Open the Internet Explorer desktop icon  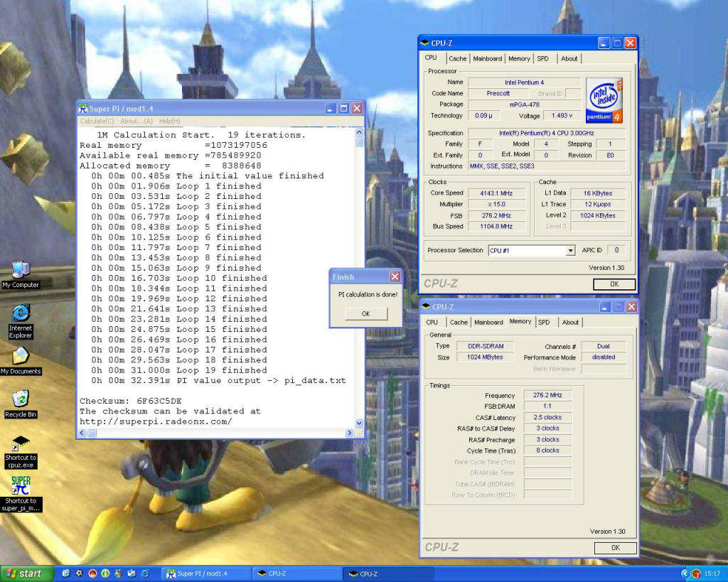[x=21, y=321]
